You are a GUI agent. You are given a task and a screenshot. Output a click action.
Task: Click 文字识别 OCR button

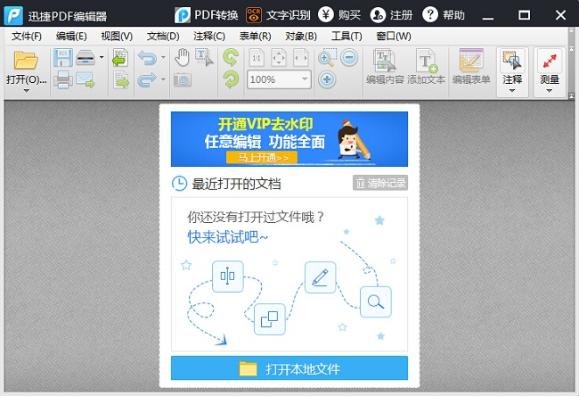pyautogui.click(x=278, y=15)
